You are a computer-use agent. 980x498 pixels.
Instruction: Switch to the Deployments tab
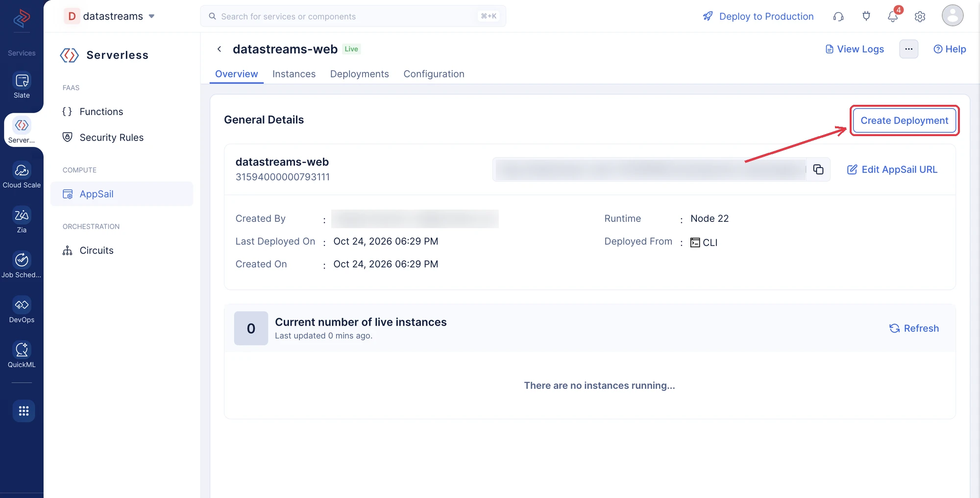pyautogui.click(x=360, y=74)
